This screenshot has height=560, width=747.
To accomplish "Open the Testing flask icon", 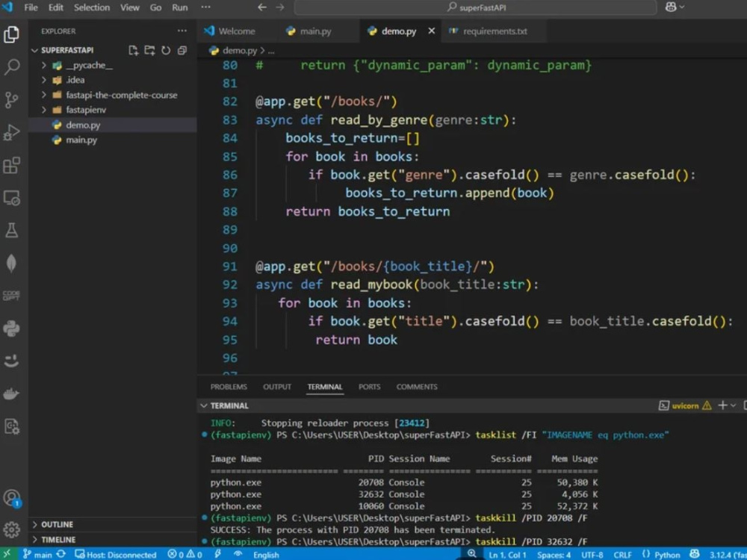I will click(11, 231).
